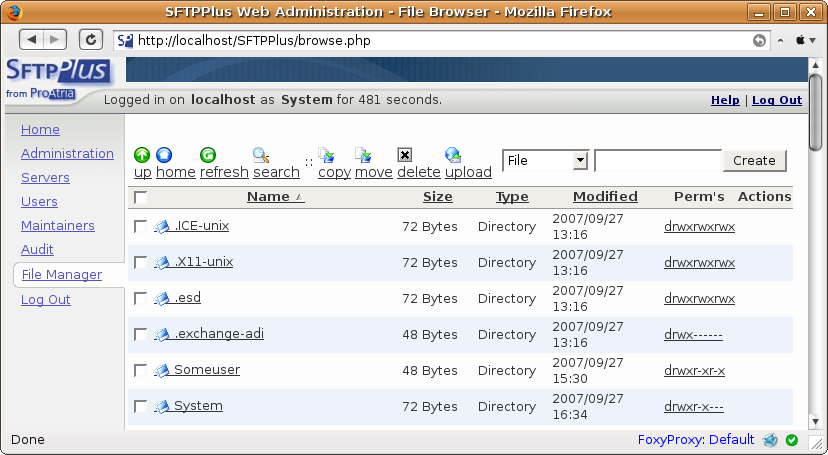
Task: Click the go arrow in address bar
Action: [x=759, y=41]
